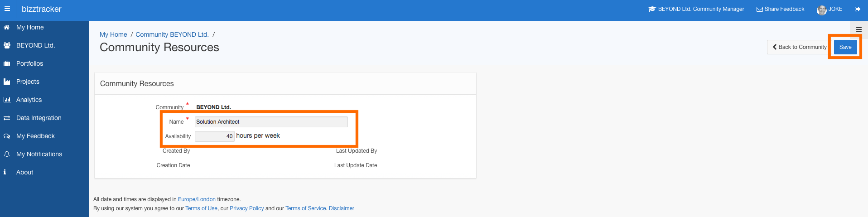
Task: Click the factory icon next to Projects
Action: (x=7, y=82)
